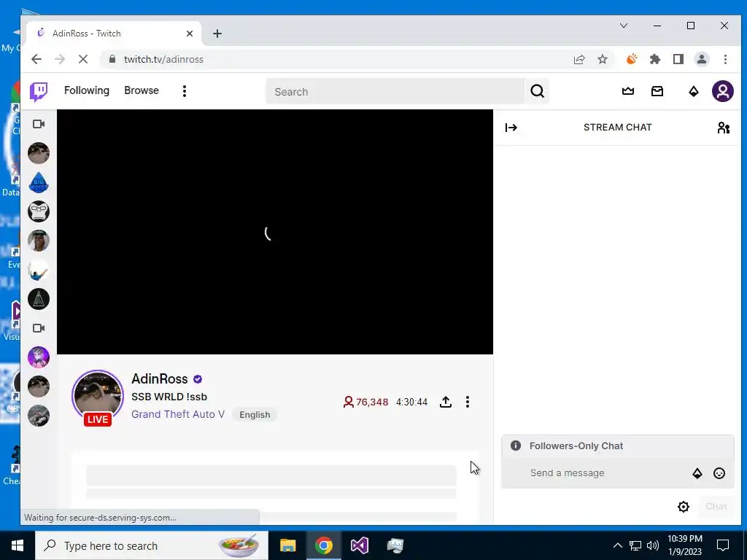Click the 76,348 viewer count

tap(366, 402)
